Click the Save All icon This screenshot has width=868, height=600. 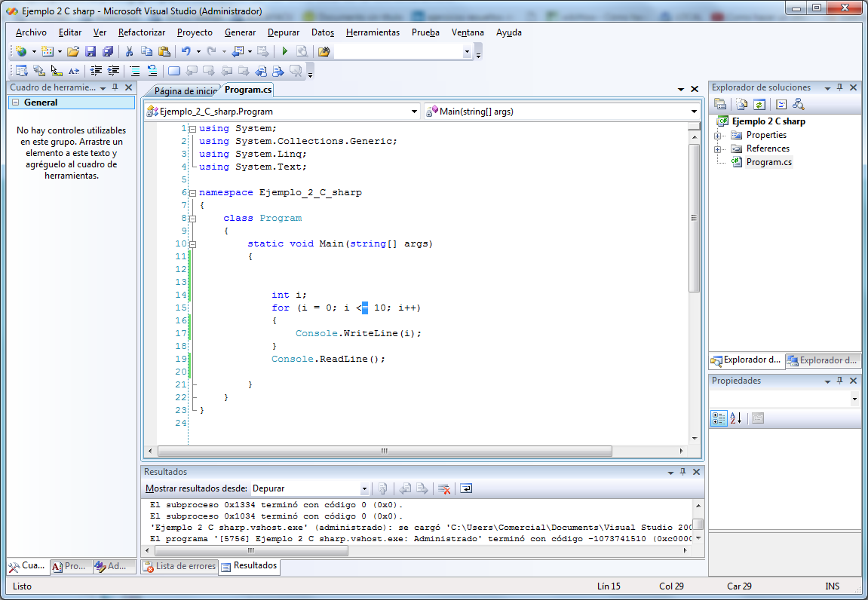(x=108, y=51)
